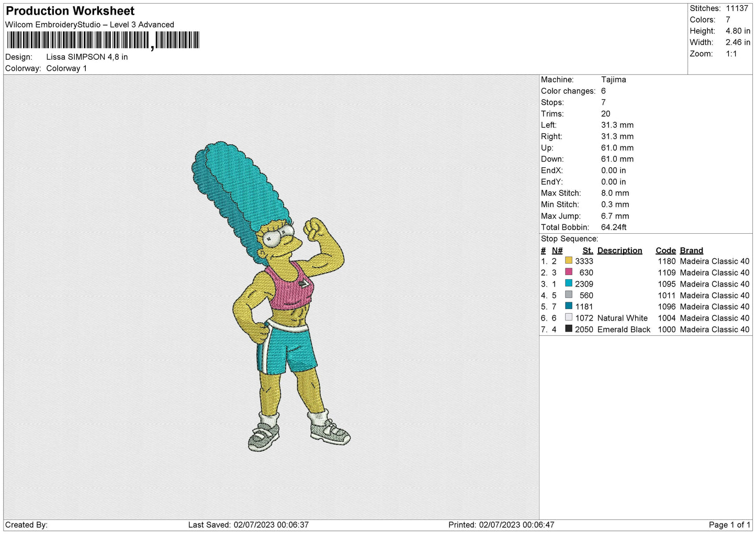
Task: Click the dark teal swatch for stop 5
Action: click(569, 306)
